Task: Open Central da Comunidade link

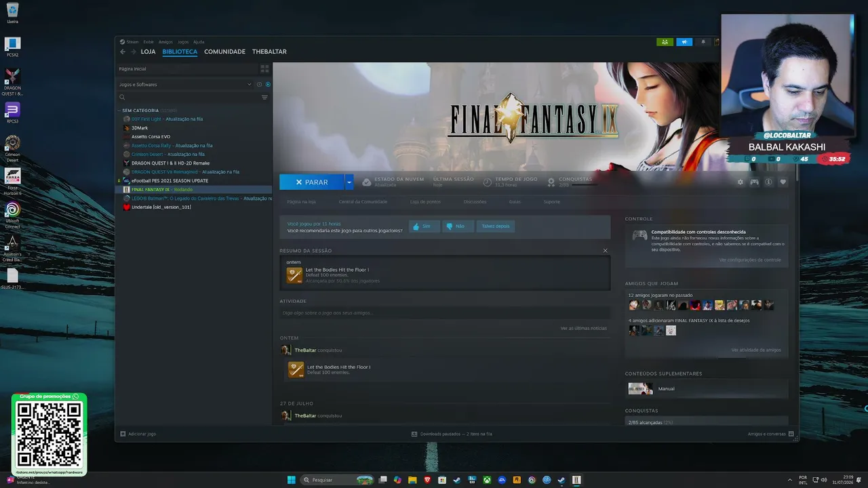Action: pos(363,202)
